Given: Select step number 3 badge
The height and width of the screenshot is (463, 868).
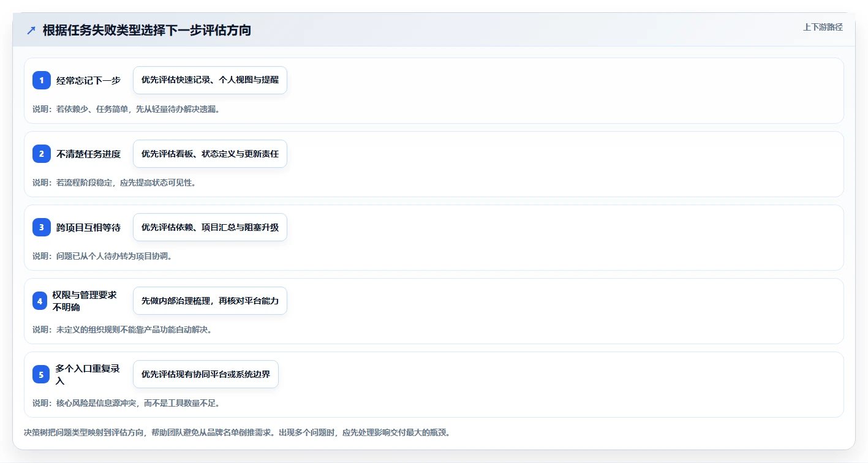Looking at the screenshot, I should click(42, 227).
